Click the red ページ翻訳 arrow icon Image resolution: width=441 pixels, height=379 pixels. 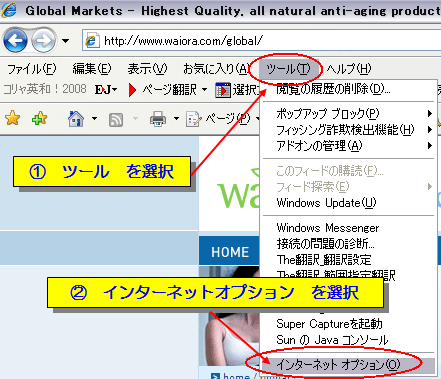(x=132, y=90)
